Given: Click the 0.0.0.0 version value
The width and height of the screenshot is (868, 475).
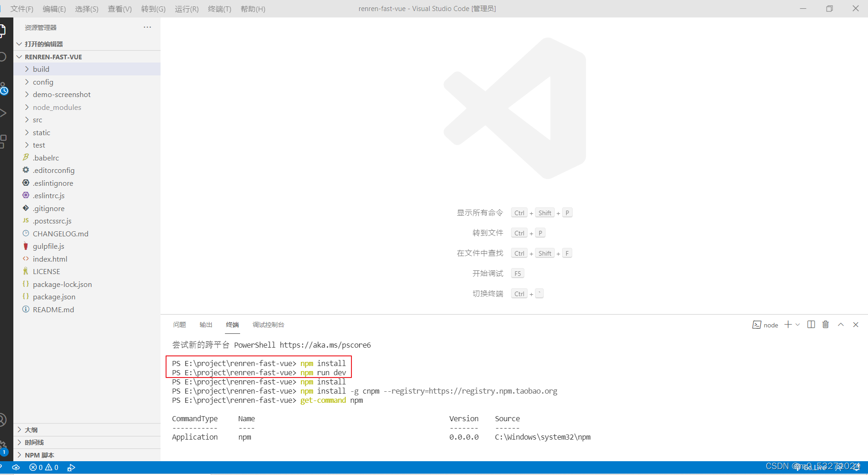Looking at the screenshot, I should pyautogui.click(x=464, y=437).
